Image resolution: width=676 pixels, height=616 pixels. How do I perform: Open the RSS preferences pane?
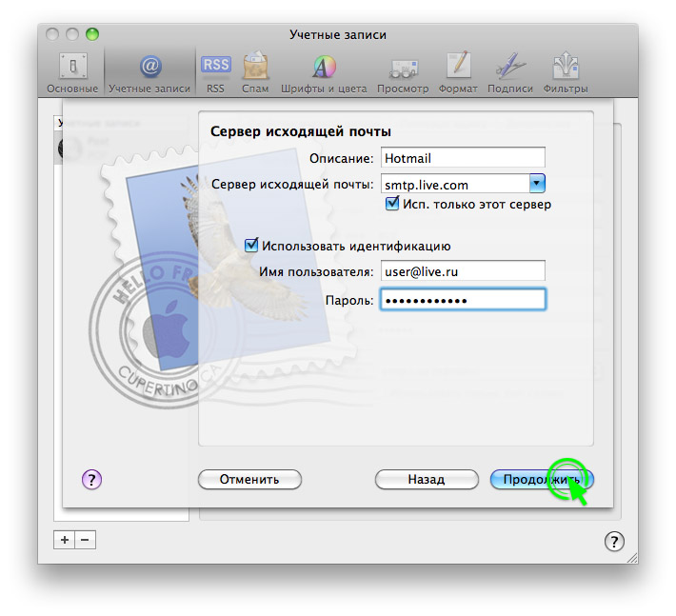[x=215, y=71]
